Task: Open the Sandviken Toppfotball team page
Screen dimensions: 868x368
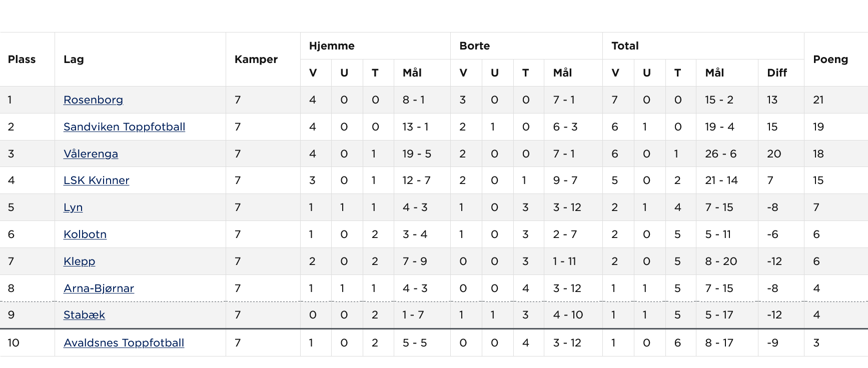Action: point(124,126)
